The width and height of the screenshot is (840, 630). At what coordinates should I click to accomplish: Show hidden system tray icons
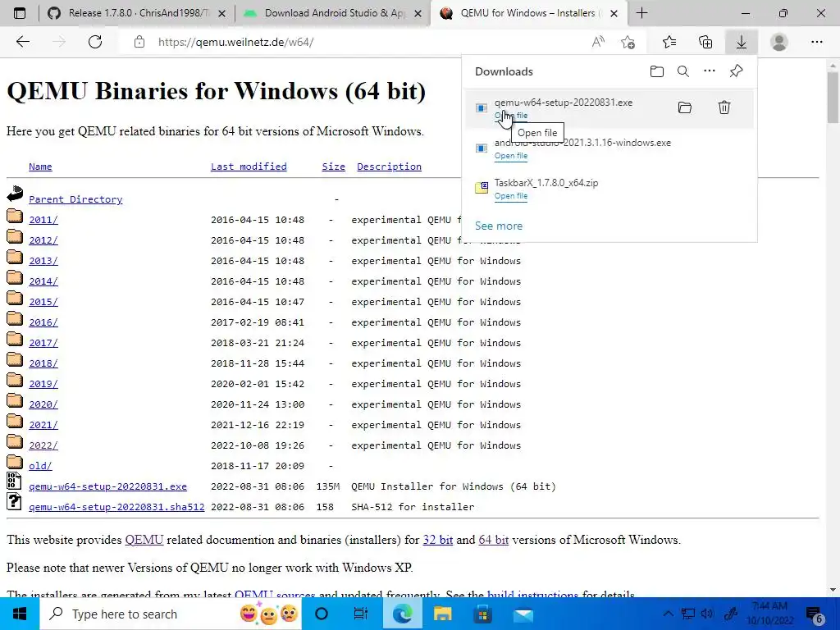pos(668,614)
